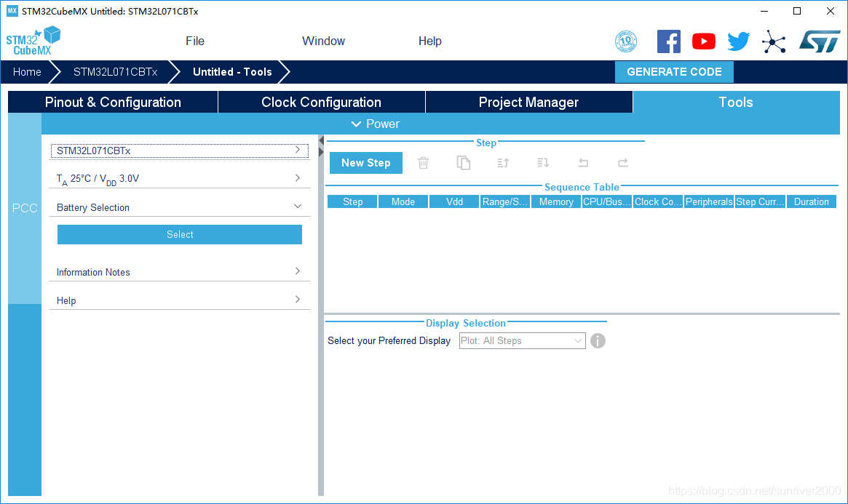Move step down in sequence icon
Image resolution: width=848 pixels, height=504 pixels.
(x=543, y=163)
